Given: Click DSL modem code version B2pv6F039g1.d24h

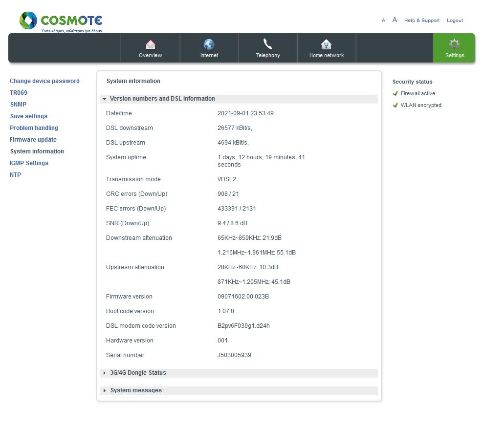Looking at the screenshot, I should pyautogui.click(x=243, y=326).
